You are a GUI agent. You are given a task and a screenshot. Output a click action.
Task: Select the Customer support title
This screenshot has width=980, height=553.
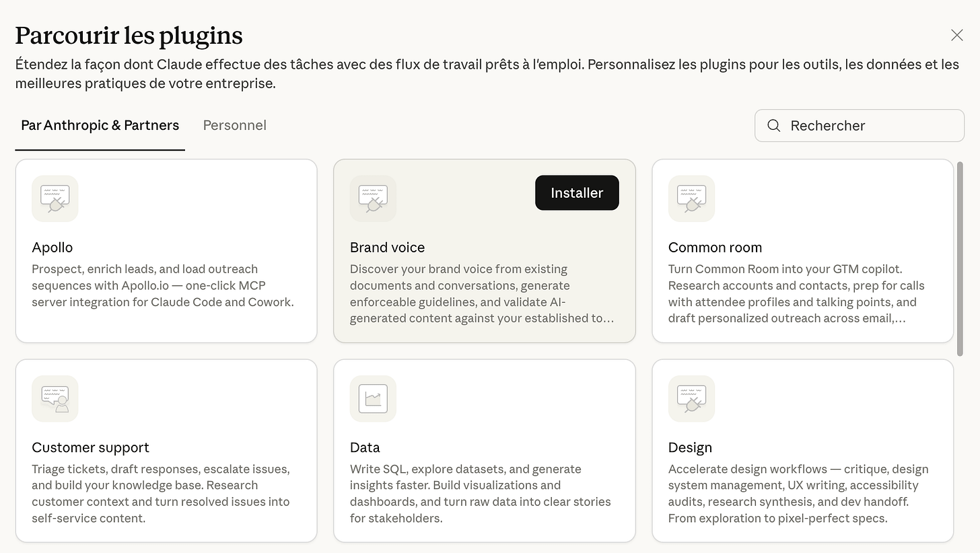pyautogui.click(x=91, y=447)
